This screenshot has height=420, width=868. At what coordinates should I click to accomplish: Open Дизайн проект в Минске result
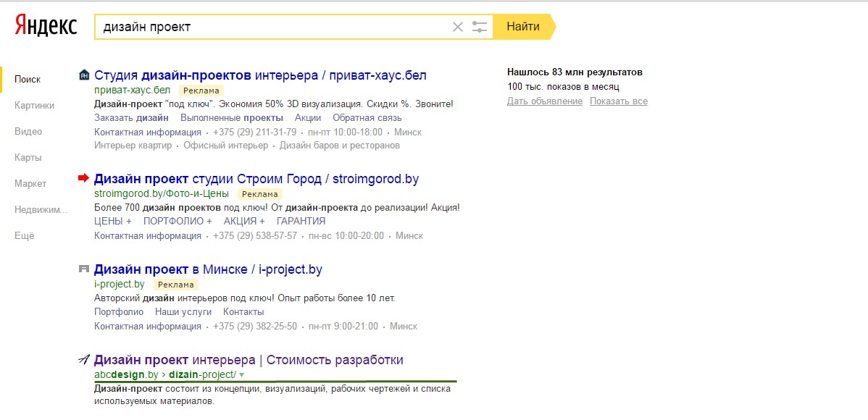[x=208, y=269]
